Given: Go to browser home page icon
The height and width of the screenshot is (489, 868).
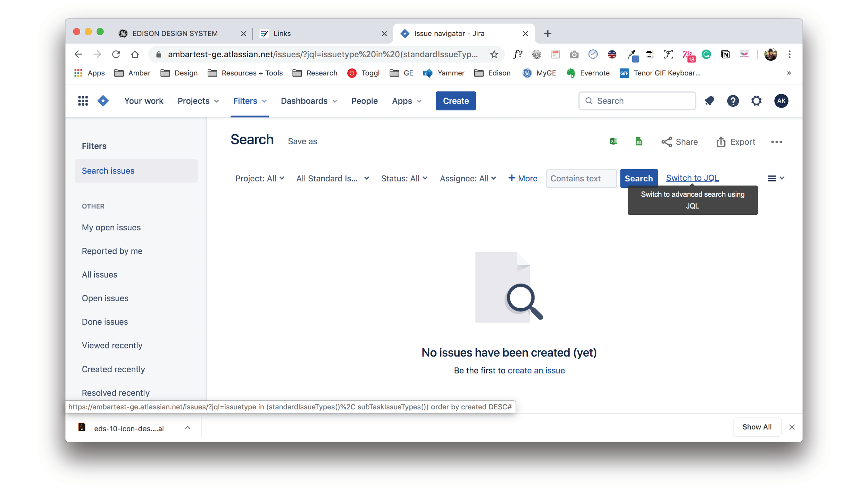Looking at the screenshot, I should [135, 54].
